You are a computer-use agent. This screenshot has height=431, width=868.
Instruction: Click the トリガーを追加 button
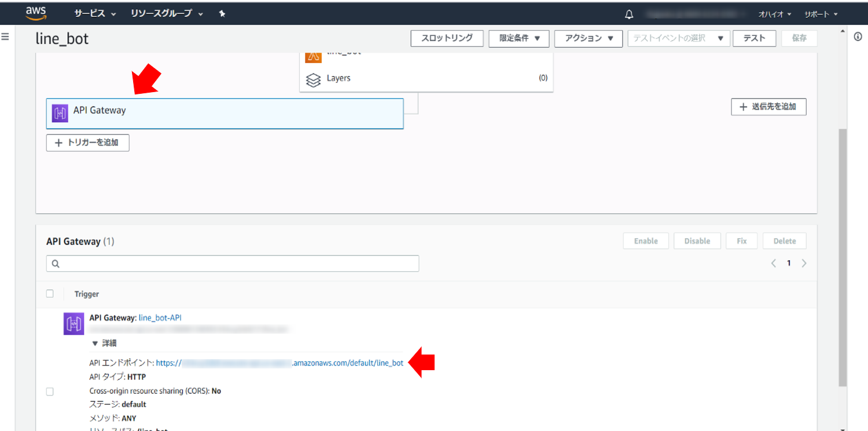pos(88,143)
